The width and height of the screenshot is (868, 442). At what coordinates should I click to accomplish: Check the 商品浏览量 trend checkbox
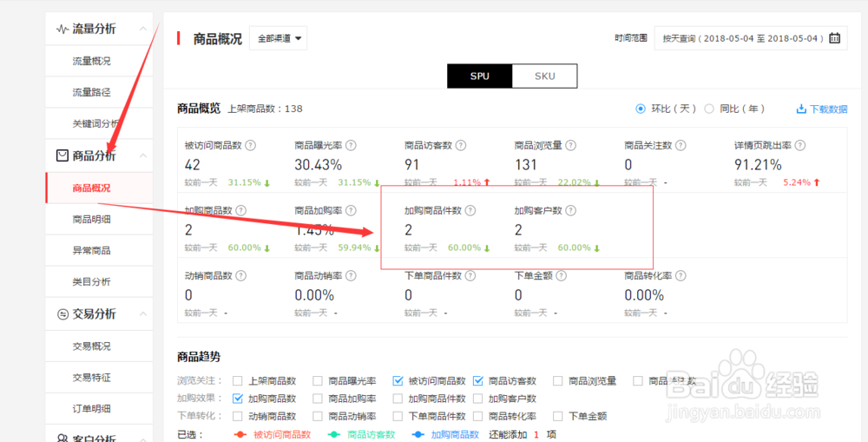558,381
